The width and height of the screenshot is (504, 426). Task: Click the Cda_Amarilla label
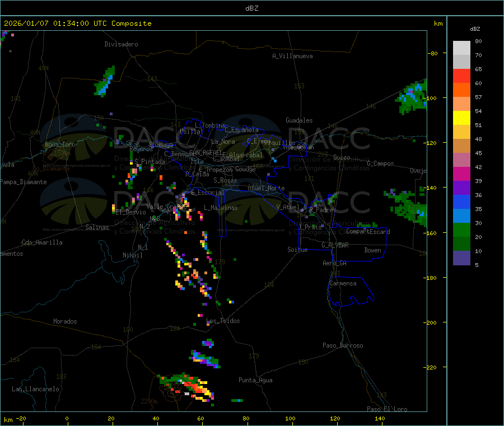[42, 242]
